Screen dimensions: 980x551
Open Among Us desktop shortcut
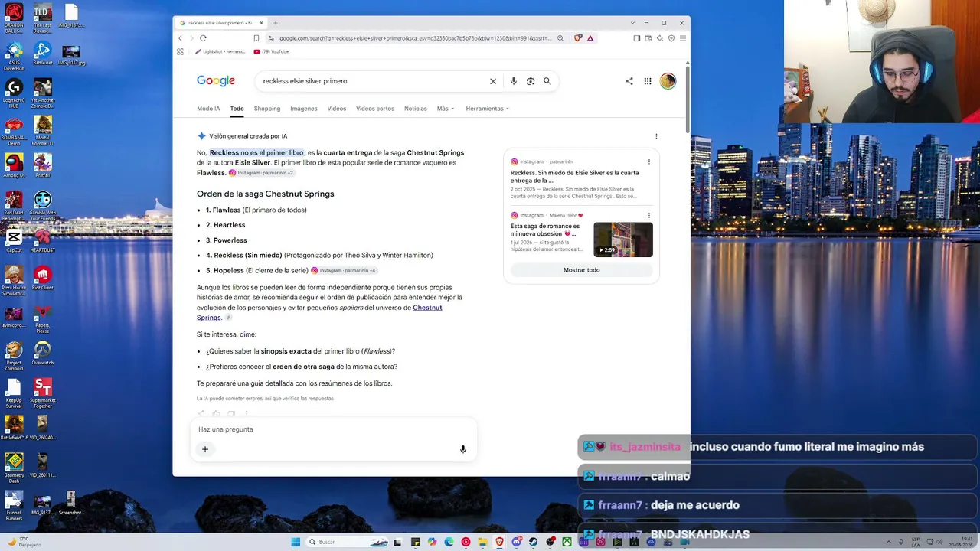[x=14, y=165]
